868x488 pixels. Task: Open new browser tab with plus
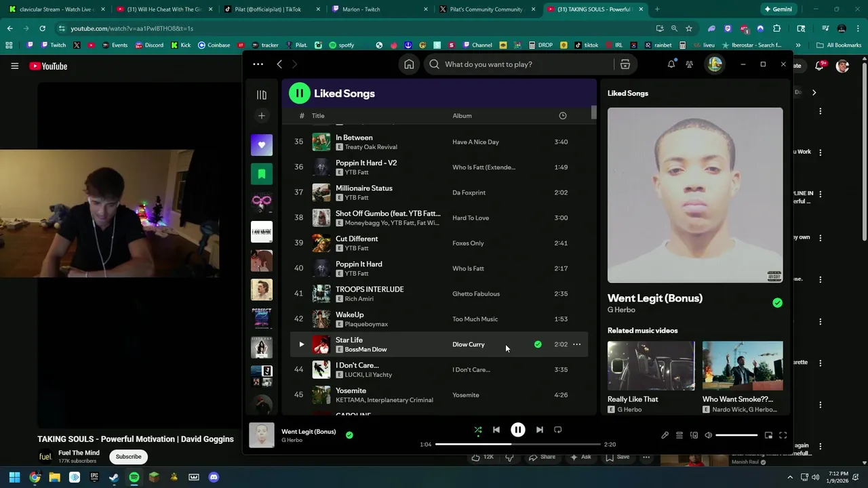(657, 9)
